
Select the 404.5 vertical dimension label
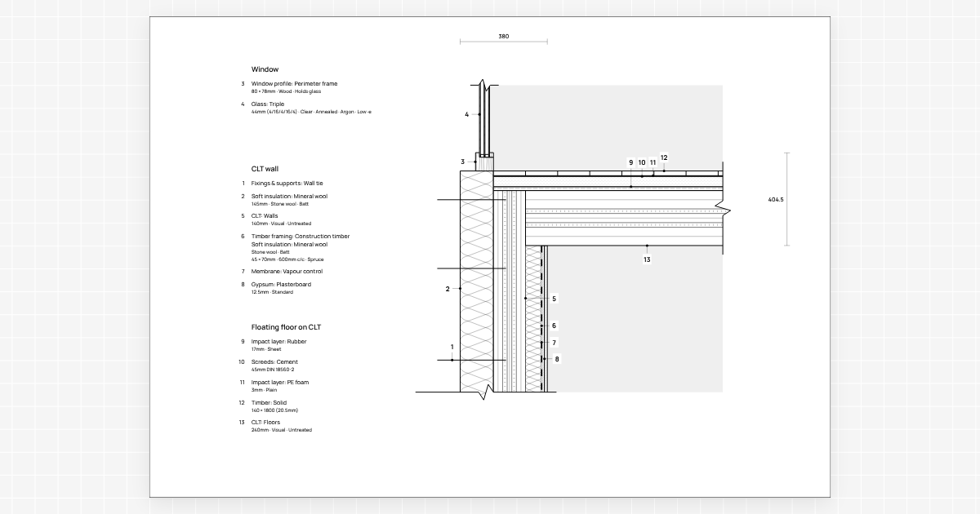pos(776,199)
